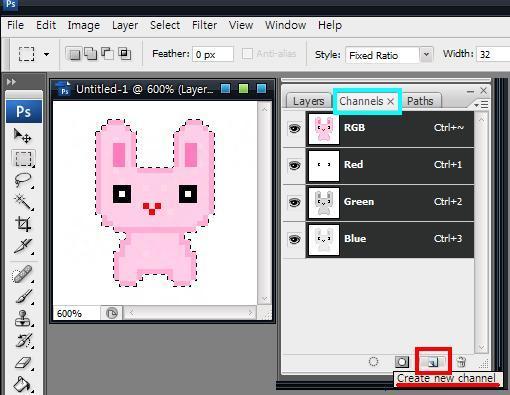Select the RGB channel thumbnail

tap(324, 129)
